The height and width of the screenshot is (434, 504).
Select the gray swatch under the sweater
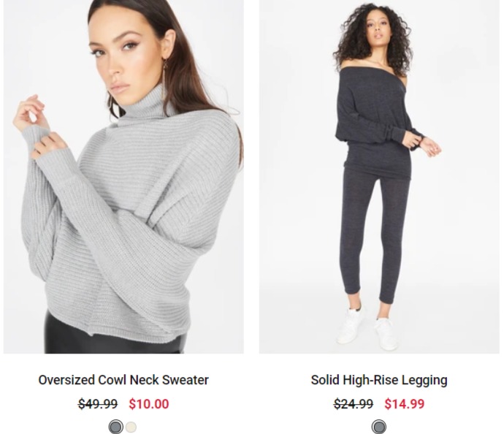point(115,427)
